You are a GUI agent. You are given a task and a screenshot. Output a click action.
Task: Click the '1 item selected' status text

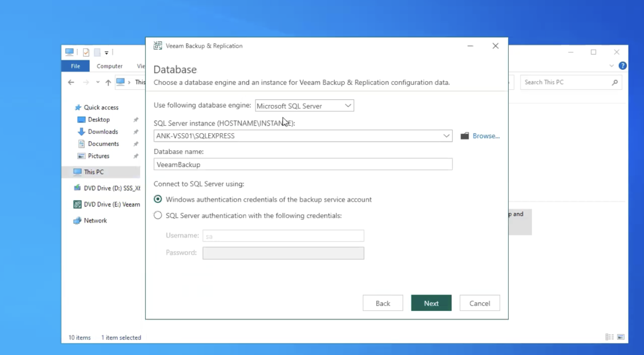[121, 337]
